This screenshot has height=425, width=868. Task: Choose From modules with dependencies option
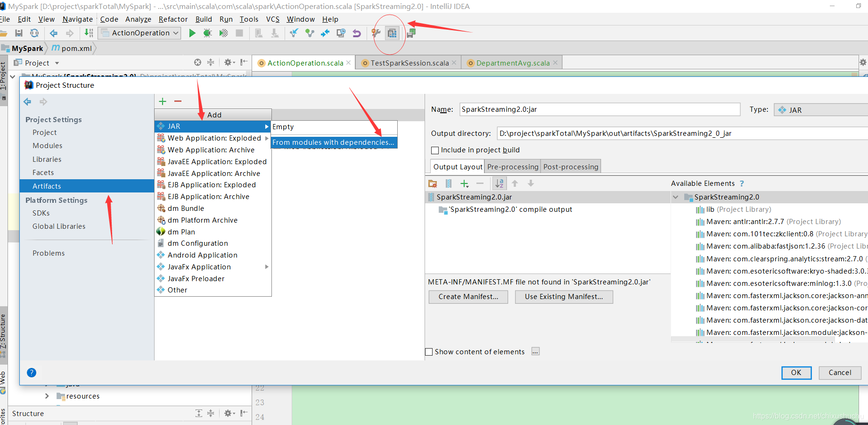pyautogui.click(x=334, y=142)
